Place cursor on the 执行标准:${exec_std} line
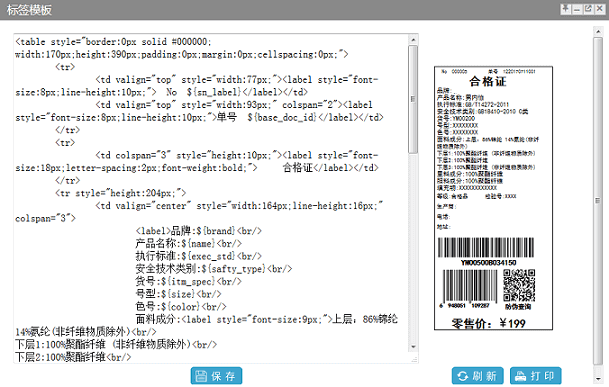 tap(198, 256)
